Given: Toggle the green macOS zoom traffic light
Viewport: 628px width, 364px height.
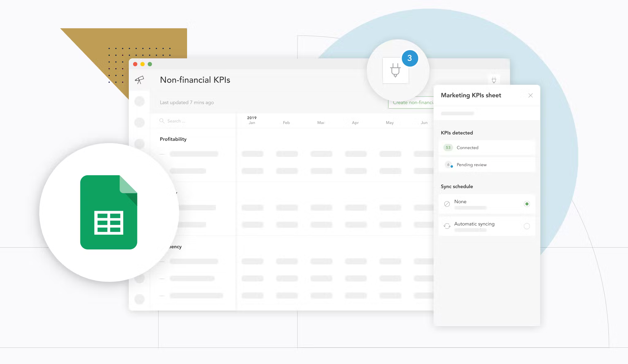Looking at the screenshot, I should [149, 64].
